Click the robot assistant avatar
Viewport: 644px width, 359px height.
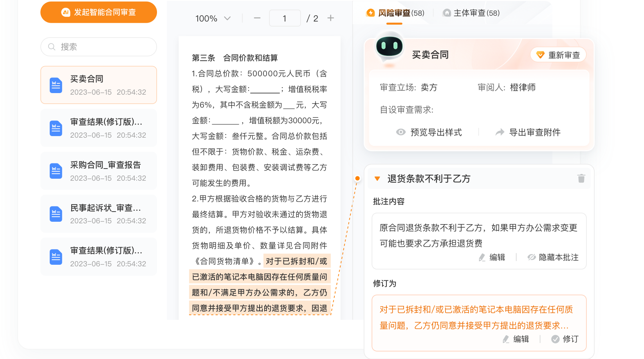pyautogui.click(x=389, y=47)
